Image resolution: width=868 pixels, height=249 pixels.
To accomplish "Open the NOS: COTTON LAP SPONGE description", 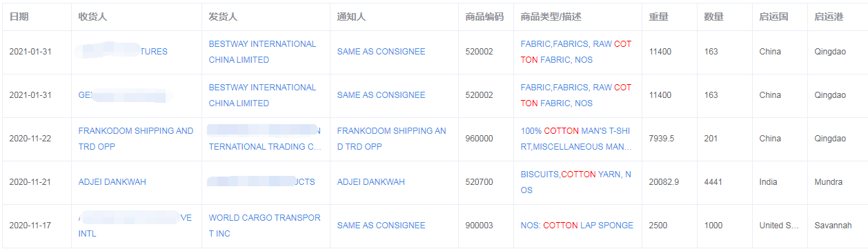I will 577,226.
